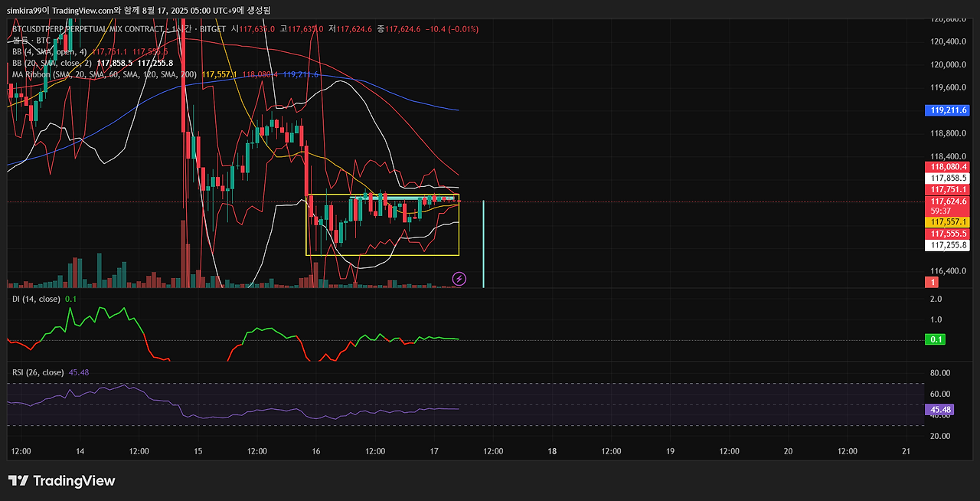The height and width of the screenshot is (501, 980).
Task: Click the 20.00 tick on RSI scale
Action: 940,436
